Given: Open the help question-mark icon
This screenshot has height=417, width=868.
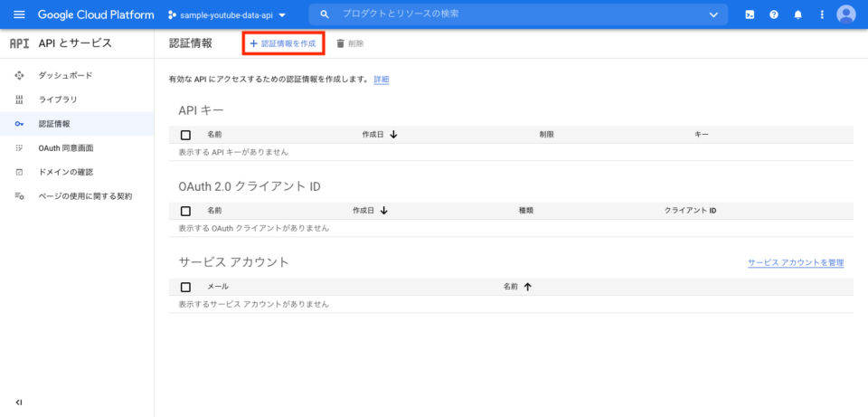Looking at the screenshot, I should point(774,15).
